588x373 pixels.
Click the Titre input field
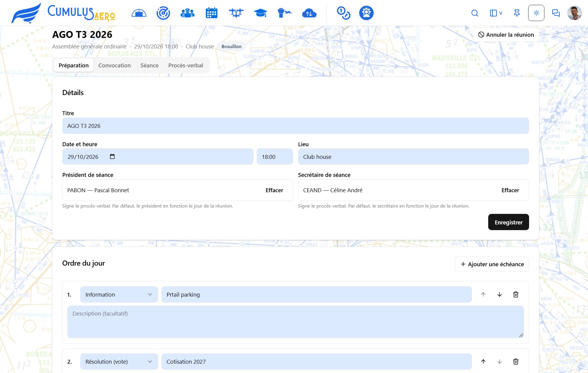click(x=296, y=126)
